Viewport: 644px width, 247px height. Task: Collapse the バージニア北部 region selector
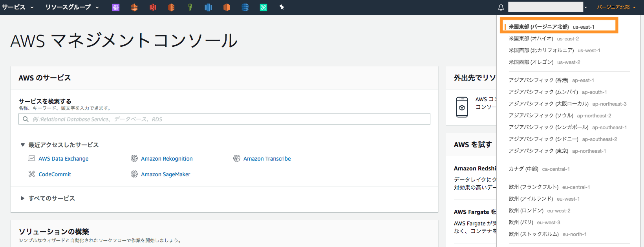(617, 7)
